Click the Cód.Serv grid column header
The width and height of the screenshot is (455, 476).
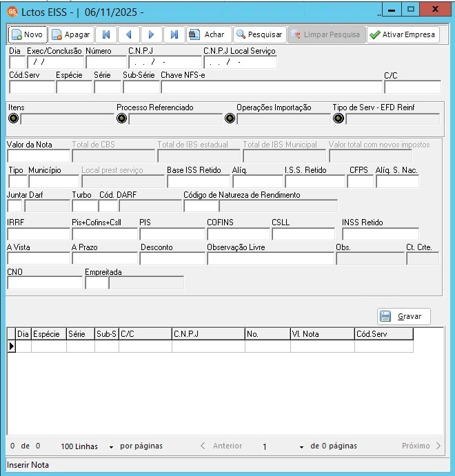coord(384,334)
